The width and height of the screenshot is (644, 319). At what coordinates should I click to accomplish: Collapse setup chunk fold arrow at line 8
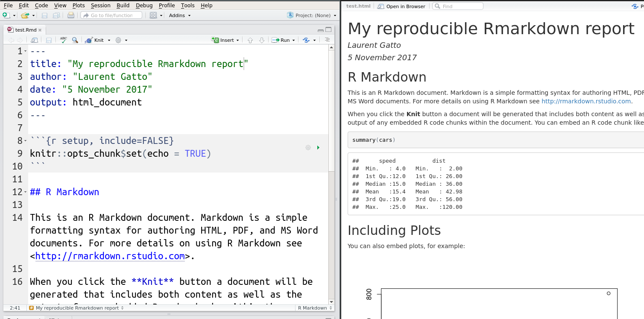coord(26,141)
